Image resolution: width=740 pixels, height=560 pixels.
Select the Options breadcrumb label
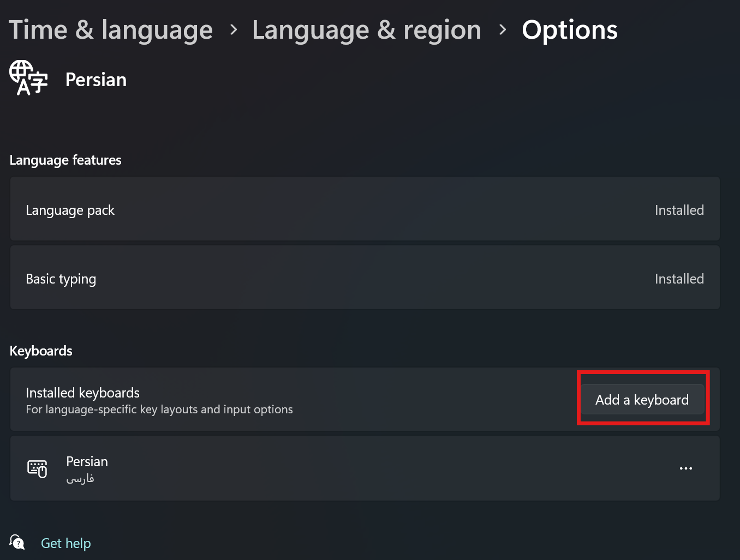(570, 30)
